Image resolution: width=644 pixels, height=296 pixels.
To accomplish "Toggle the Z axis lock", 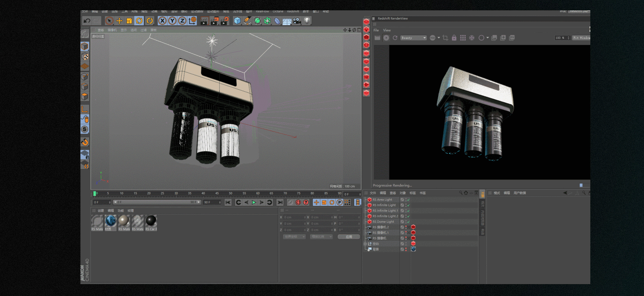I will coord(182,21).
